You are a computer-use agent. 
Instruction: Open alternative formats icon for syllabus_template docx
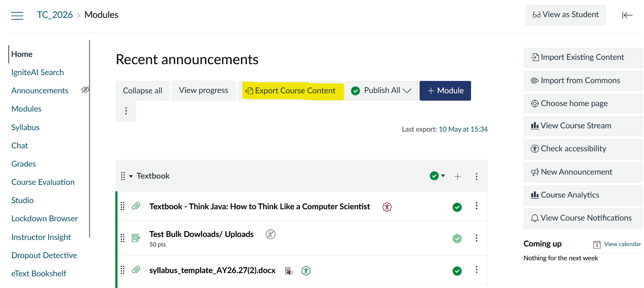coord(289,271)
